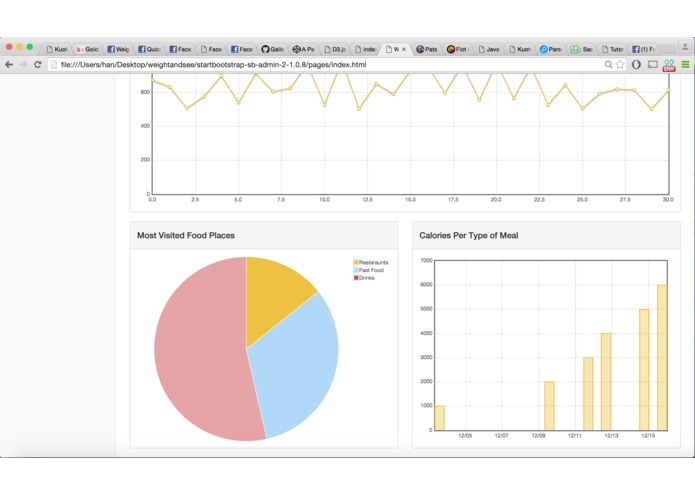The height and width of the screenshot is (494, 695).
Task: Switch to the Facebook Quic tab
Action: tap(149, 49)
